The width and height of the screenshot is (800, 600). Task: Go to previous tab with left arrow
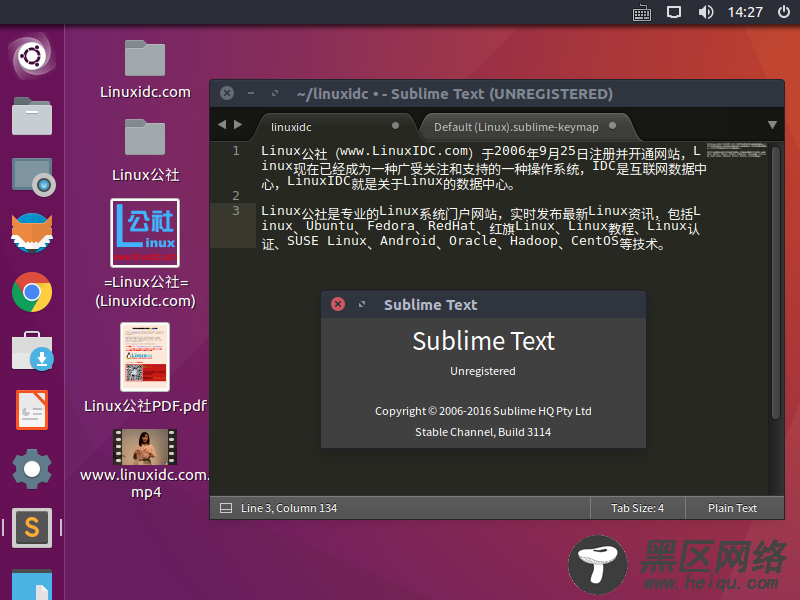tap(222, 124)
